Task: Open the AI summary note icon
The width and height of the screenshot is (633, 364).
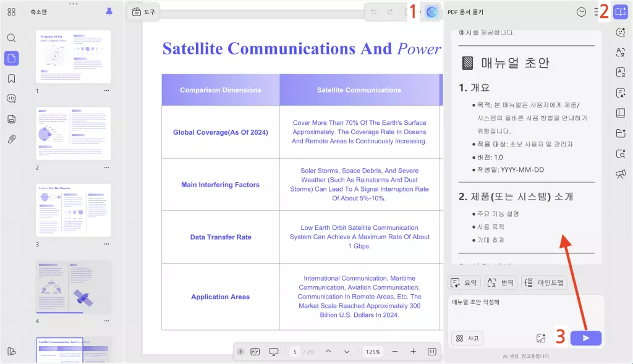Action: click(x=621, y=93)
